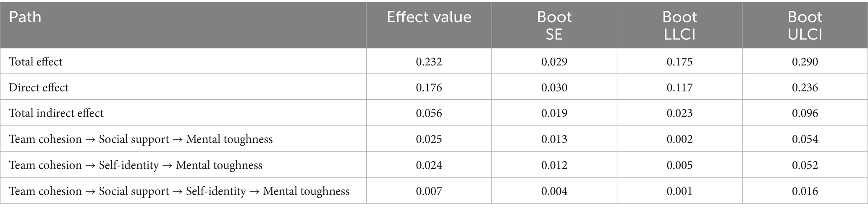
Task: Select the Direct effect value 0.176
Action: click(429, 88)
